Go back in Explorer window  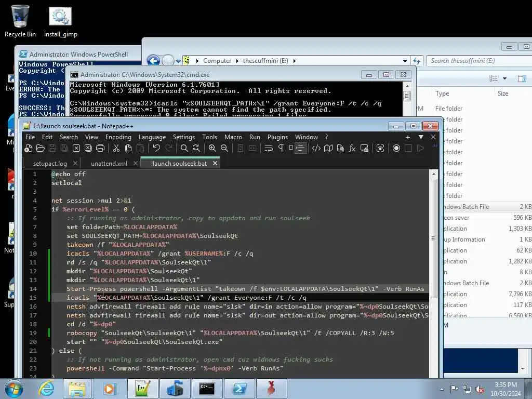[153, 61]
